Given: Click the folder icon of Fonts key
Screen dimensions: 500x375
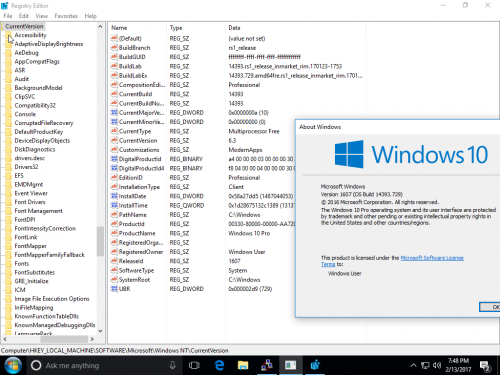Looking at the screenshot, I should [x=8, y=264].
